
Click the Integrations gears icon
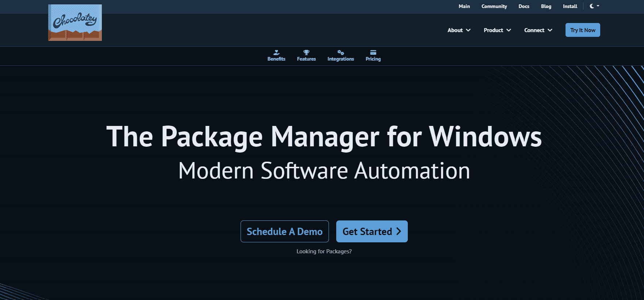tap(341, 53)
